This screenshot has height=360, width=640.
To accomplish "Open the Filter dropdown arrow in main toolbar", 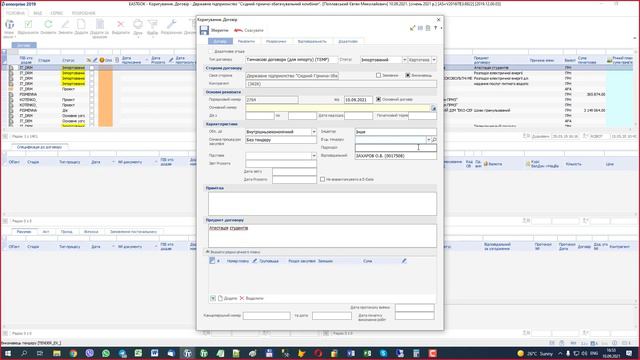I will [x=152, y=37].
